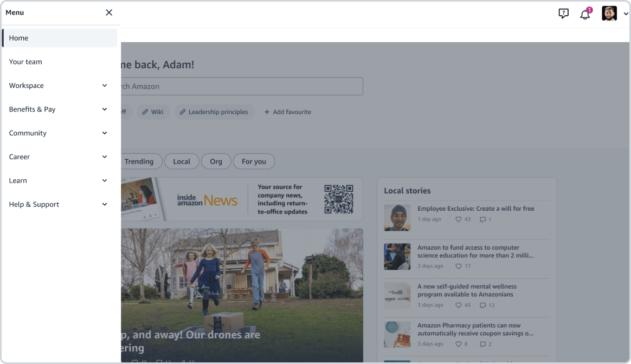Click the user profile avatar
Viewport: 631px width, 364px height.
(x=609, y=14)
